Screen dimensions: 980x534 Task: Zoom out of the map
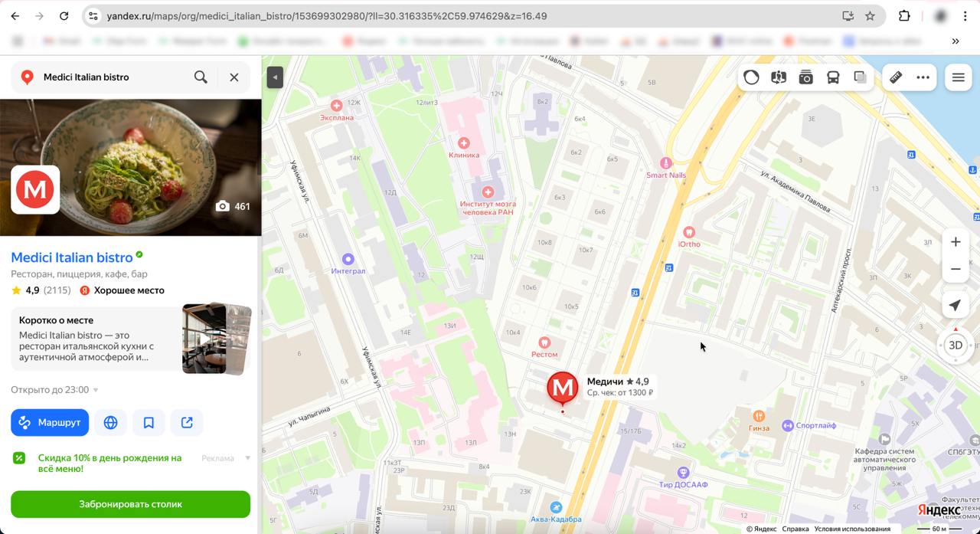tap(955, 269)
